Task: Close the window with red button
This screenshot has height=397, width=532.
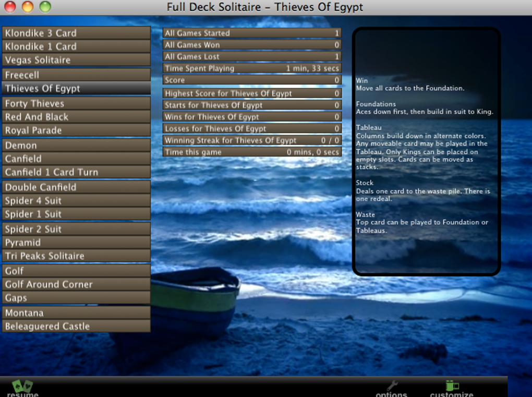Action: click(x=10, y=6)
